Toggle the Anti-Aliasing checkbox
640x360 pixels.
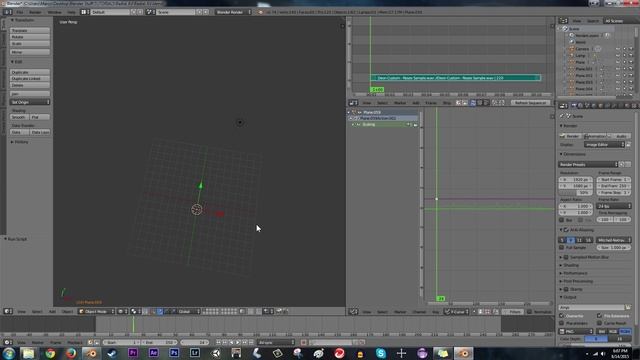(566, 230)
